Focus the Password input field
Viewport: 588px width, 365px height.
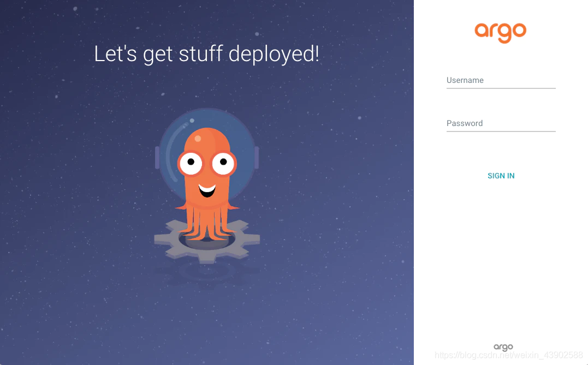click(501, 124)
